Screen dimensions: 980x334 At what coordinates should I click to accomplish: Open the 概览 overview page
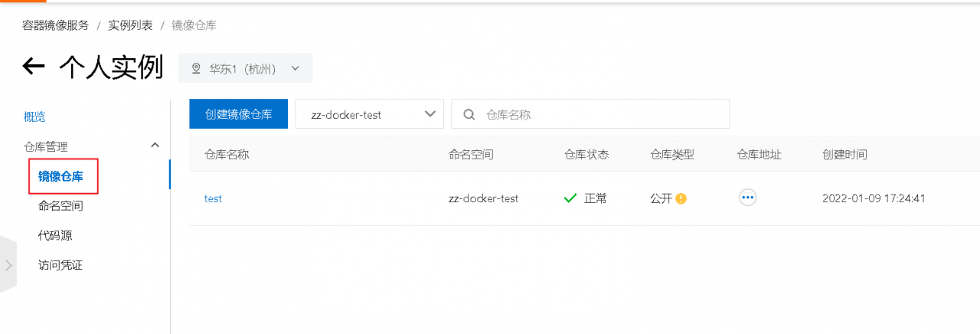(34, 116)
